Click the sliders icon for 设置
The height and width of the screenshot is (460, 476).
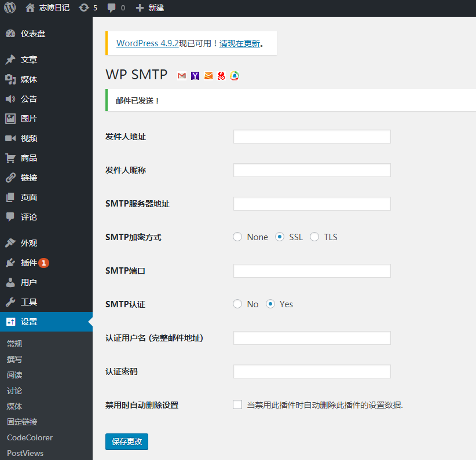pos(10,322)
